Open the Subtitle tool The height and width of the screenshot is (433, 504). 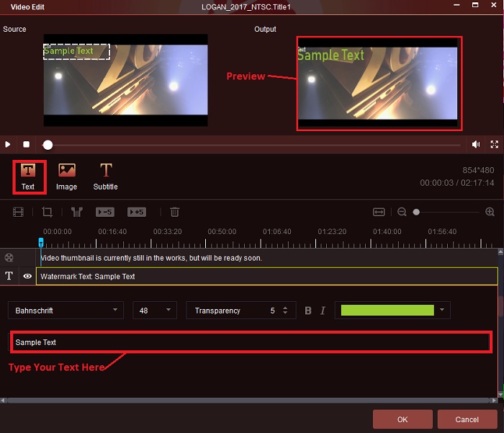click(x=105, y=177)
